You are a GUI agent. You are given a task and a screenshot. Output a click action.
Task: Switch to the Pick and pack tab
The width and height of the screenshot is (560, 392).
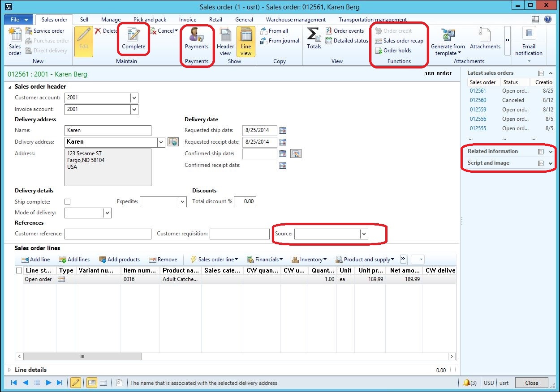[150, 20]
